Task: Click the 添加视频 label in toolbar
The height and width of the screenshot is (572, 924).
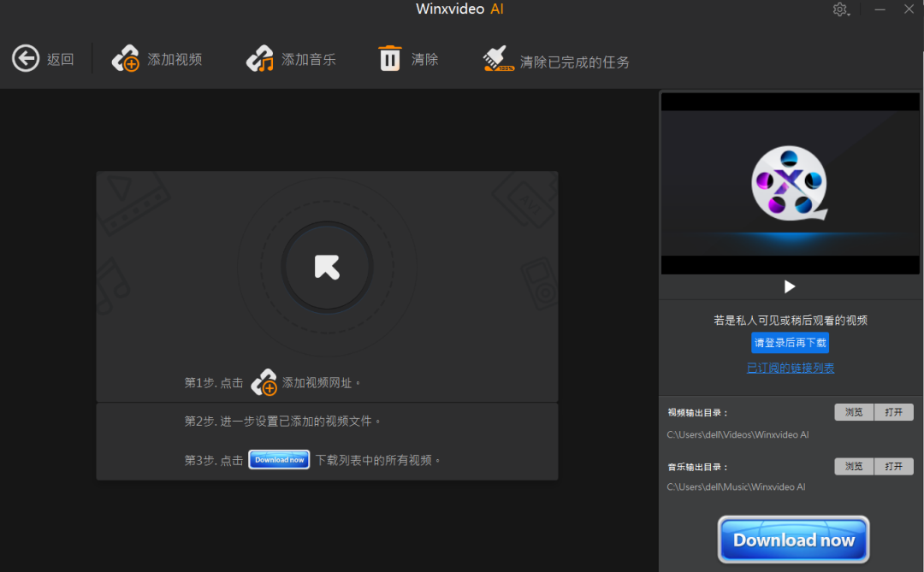Action: click(x=175, y=60)
